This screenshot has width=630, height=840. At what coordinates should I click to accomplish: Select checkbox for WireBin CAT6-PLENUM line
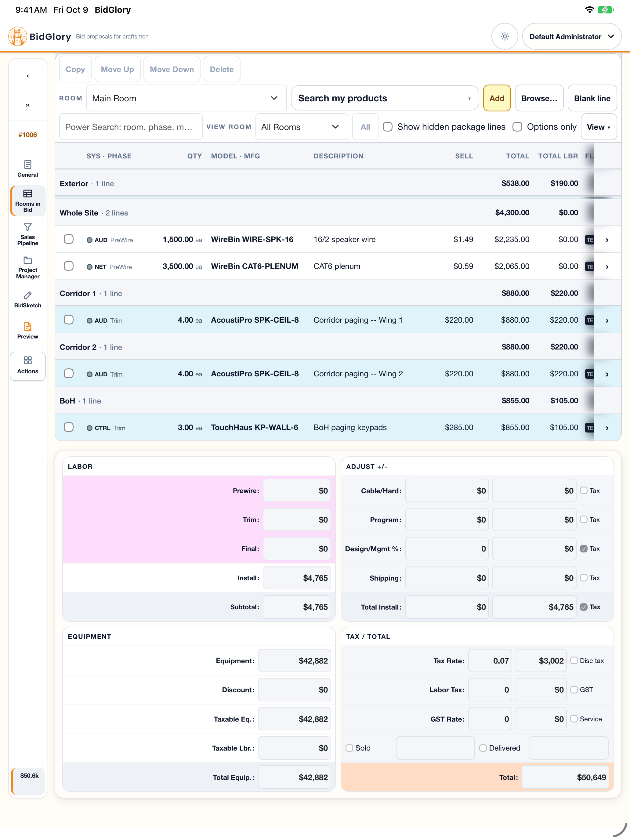point(69,266)
